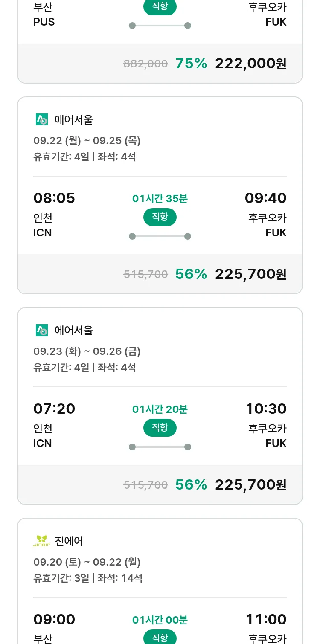Viewport: 320px width, 644px height.
Task: Open the 08:05 Incheon departure flight
Action: click(54, 198)
